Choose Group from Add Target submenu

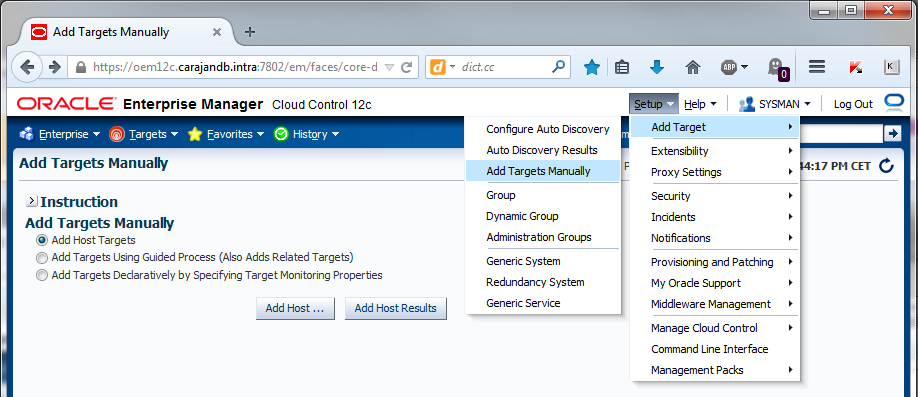pyautogui.click(x=543, y=195)
